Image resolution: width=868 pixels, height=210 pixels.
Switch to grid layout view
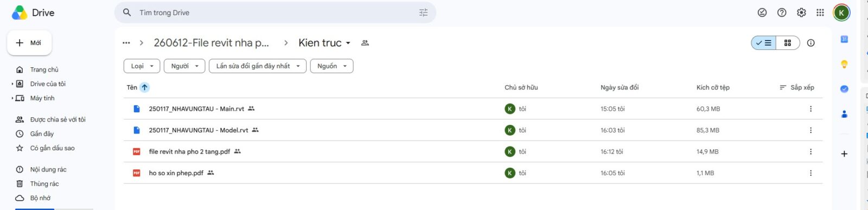click(788, 43)
